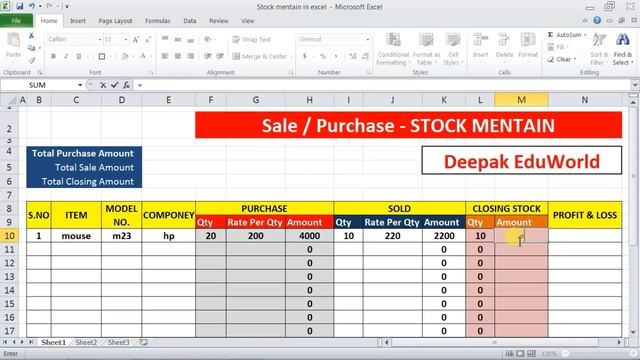This screenshot has height=360, width=640.
Task: Click the Comma Style icon
Action: 336,56
